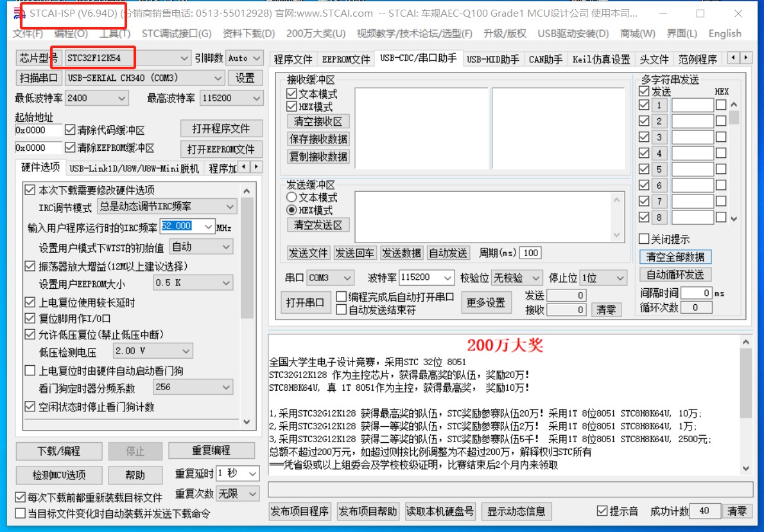Open the 资料下载(D) menu
This screenshot has height=532, width=764.
[248, 33]
